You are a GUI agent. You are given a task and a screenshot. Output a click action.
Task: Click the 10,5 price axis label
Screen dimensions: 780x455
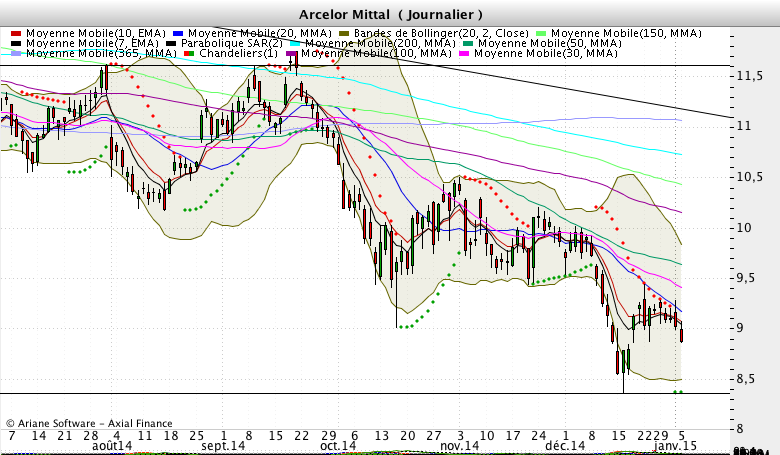point(749,177)
